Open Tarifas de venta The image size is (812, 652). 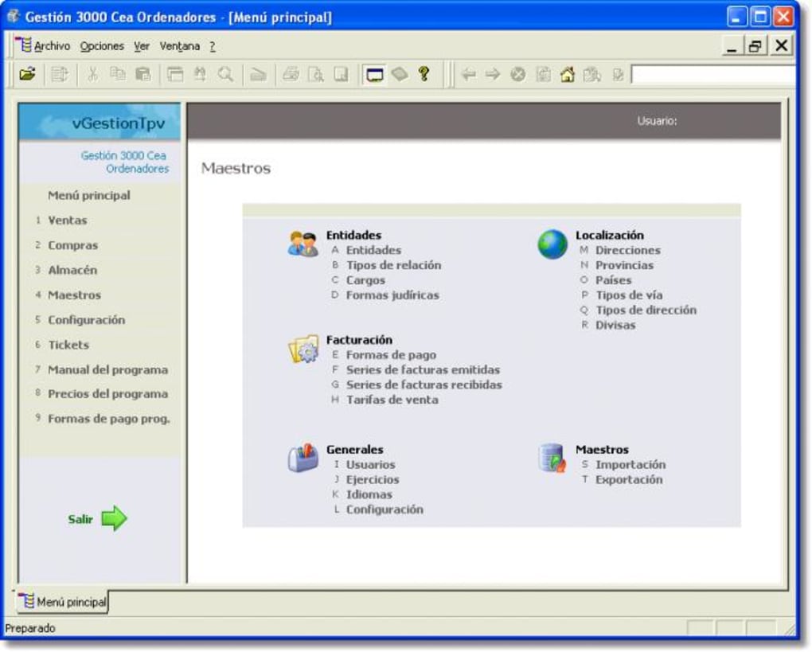[392, 400]
